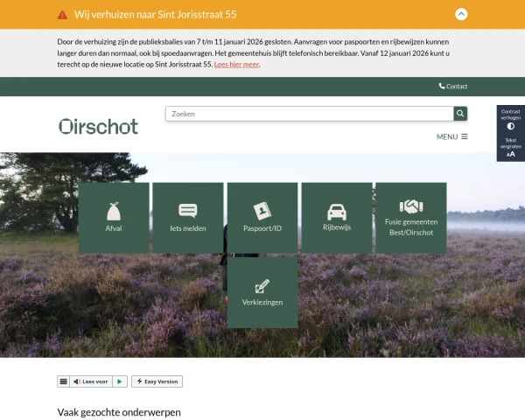Focus the Zoeken search field
The height and width of the screenshot is (420, 525).
[309, 114]
